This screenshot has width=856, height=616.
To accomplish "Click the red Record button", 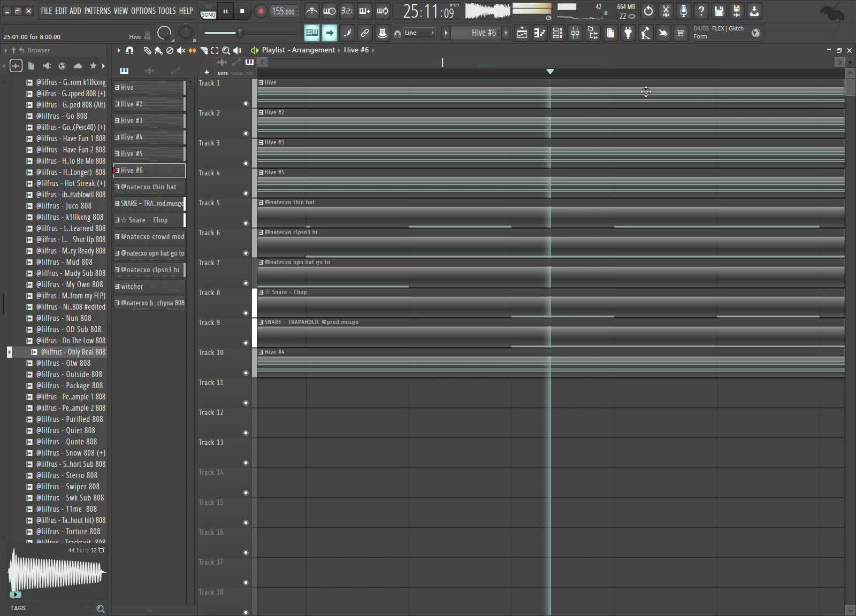I will pyautogui.click(x=261, y=11).
